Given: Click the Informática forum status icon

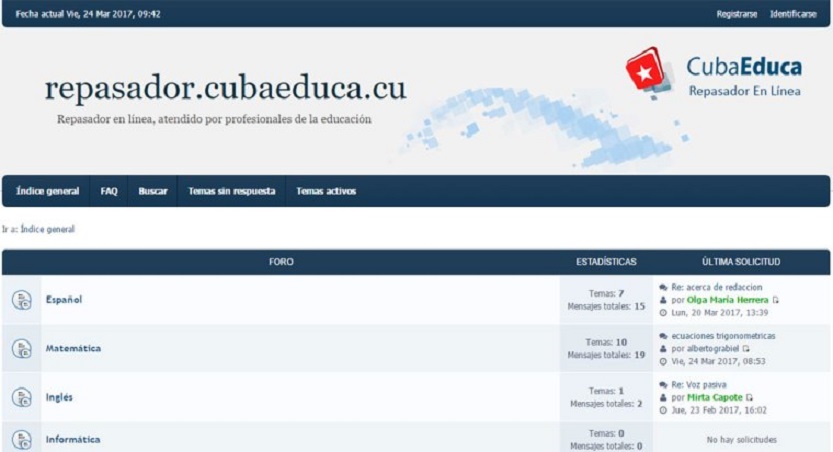Looking at the screenshot, I should pyautogui.click(x=21, y=439).
